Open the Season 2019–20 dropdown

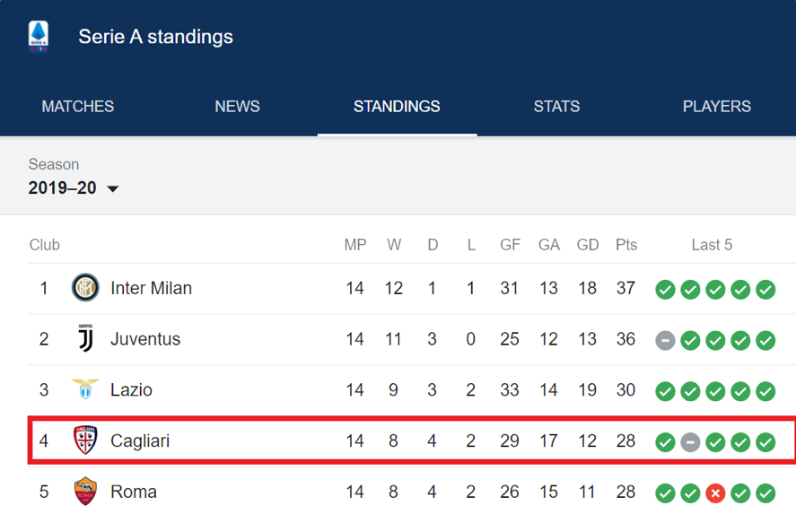(x=73, y=188)
